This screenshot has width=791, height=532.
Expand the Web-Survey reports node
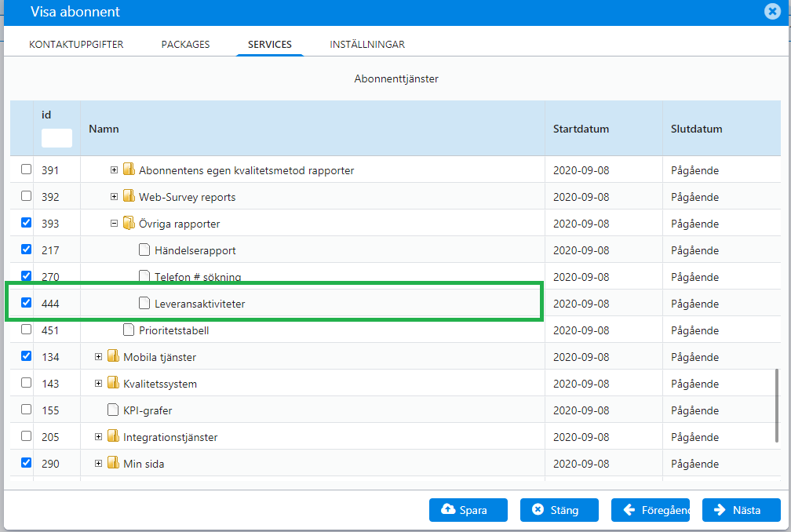tap(114, 197)
